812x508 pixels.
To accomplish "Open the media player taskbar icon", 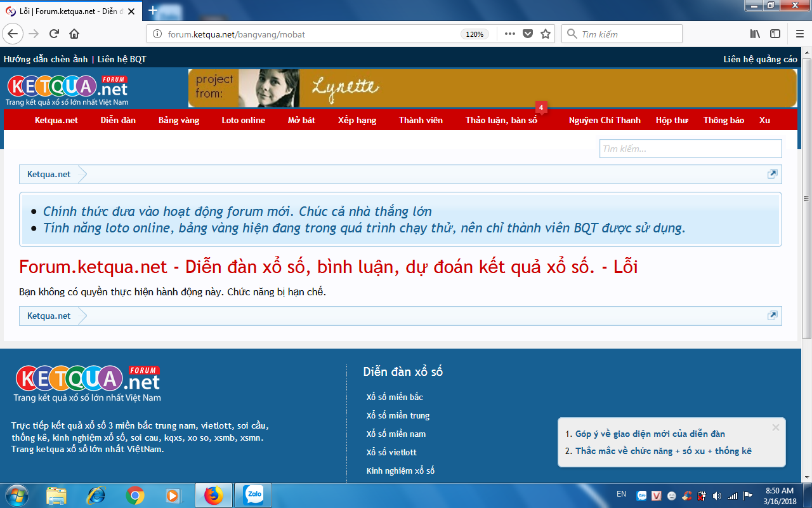I will click(173, 495).
